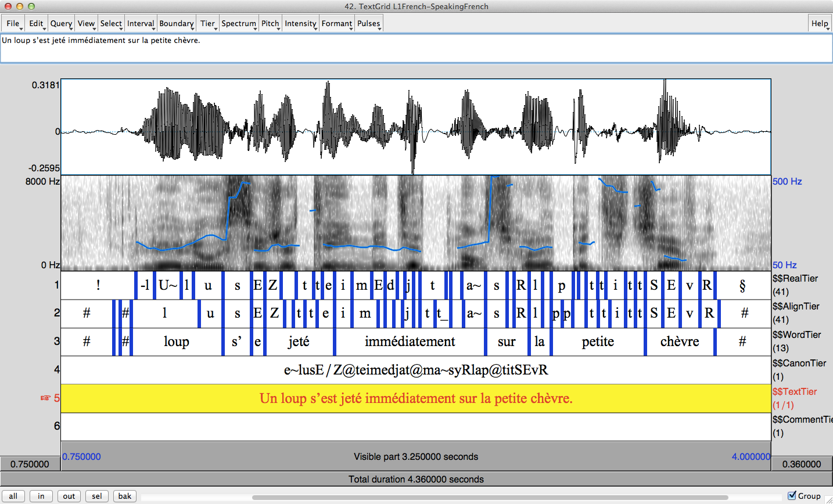Click the $$WordTier tier name

[x=796, y=334]
